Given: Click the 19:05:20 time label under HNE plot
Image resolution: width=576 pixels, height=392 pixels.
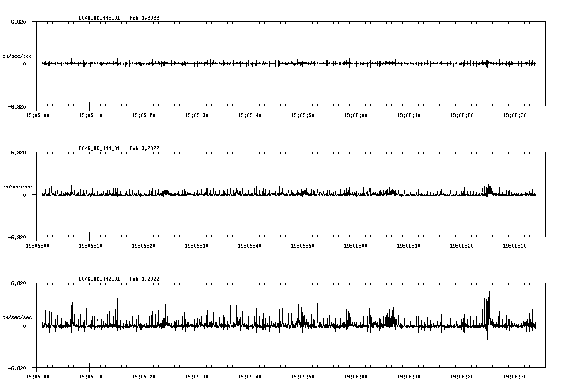Looking at the screenshot, I should tap(143, 115).
